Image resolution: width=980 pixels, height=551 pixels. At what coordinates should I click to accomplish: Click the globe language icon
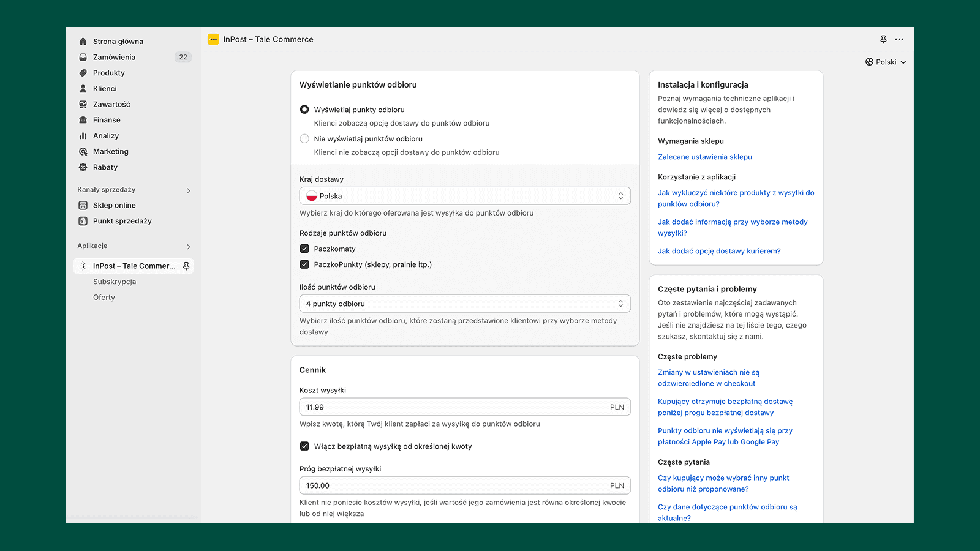point(869,62)
